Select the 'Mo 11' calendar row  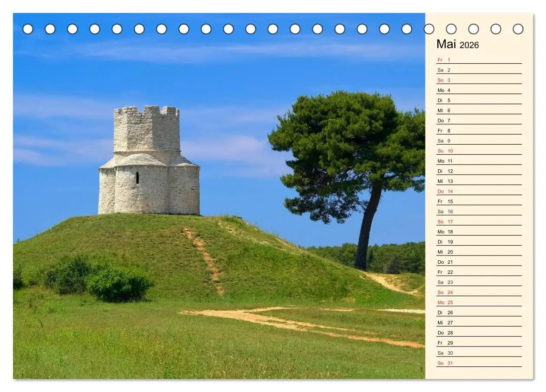point(479,161)
